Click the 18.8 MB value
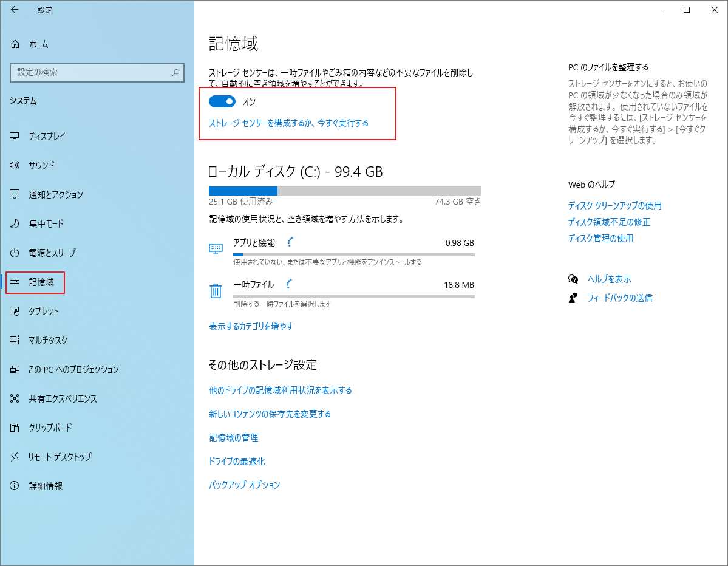 pos(458,285)
